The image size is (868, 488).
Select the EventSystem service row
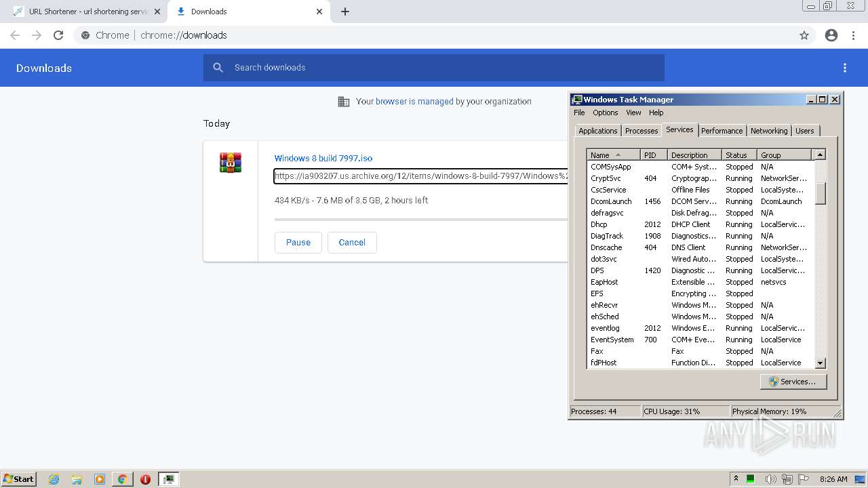coord(701,340)
